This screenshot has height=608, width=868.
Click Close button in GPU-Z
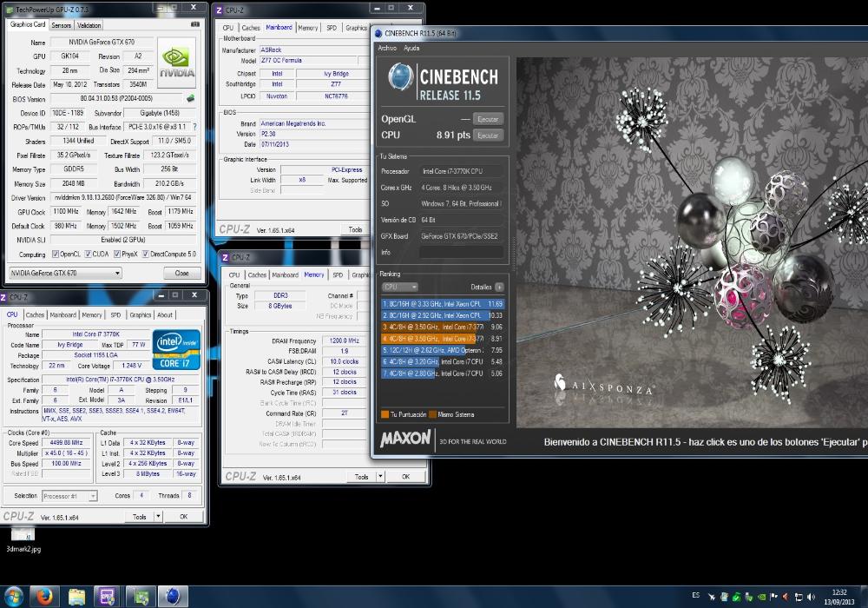click(x=181, y=273)
